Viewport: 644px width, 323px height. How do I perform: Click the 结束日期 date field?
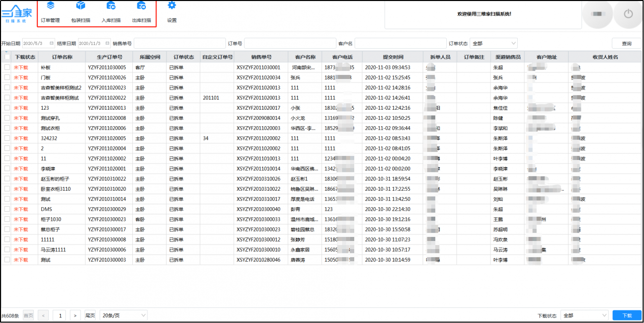click(x=95, y=44)
